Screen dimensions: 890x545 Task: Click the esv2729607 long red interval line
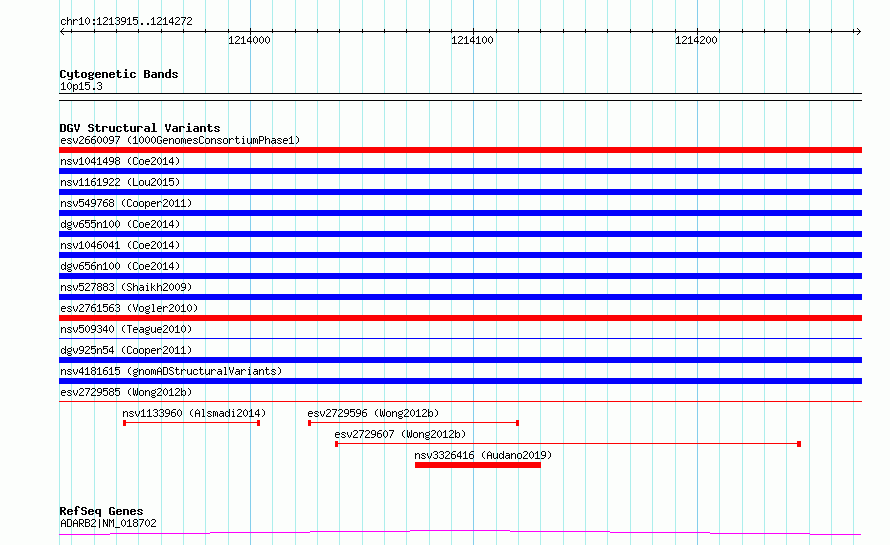coord(568,444)
